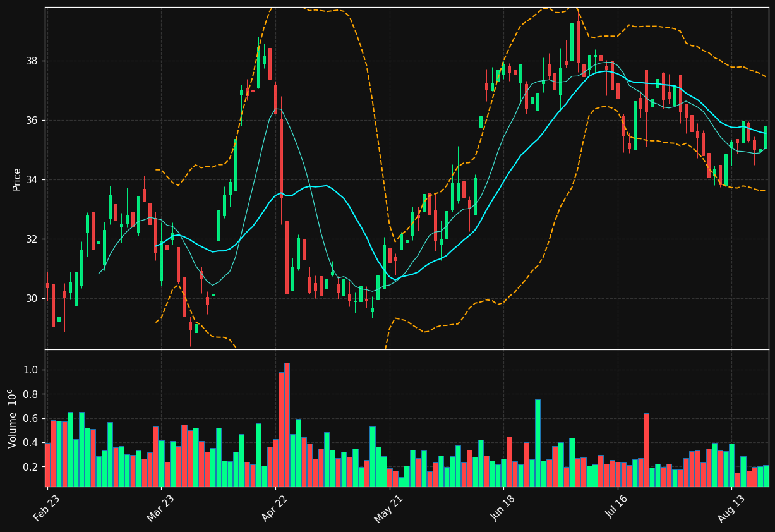Click the 0.6 volume tick label
This screenshot has height=532, width=775.
tap(32, 418)
